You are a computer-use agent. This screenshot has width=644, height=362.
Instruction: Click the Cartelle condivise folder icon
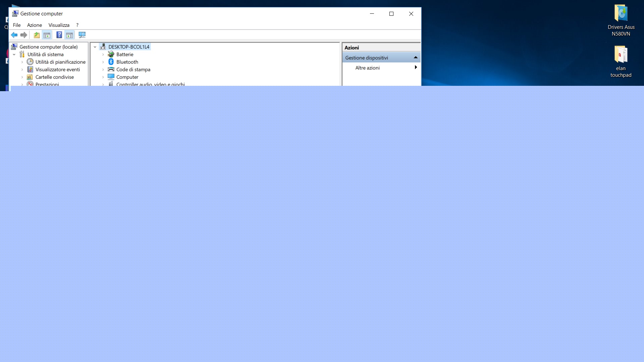click(x=30, y=77)
